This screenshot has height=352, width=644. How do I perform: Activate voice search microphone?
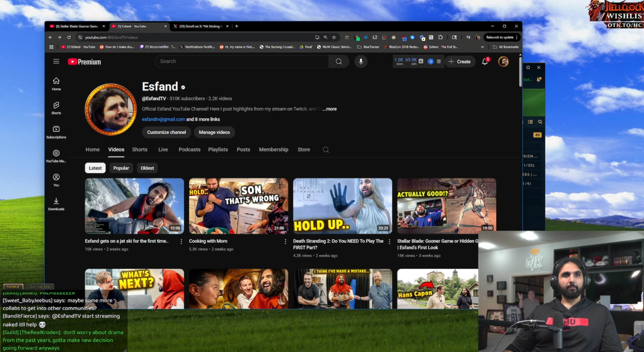point(361,62)
